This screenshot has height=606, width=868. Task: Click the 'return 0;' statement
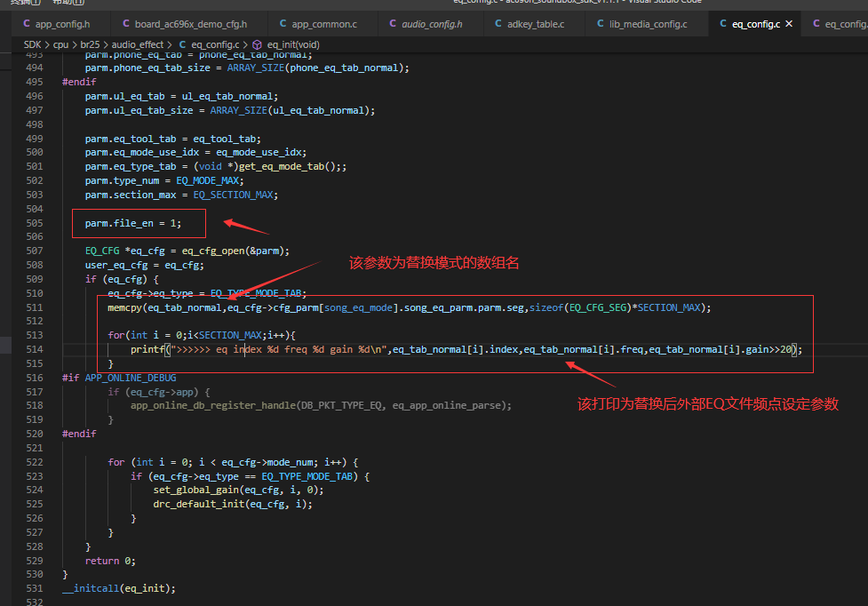point(110,561)
